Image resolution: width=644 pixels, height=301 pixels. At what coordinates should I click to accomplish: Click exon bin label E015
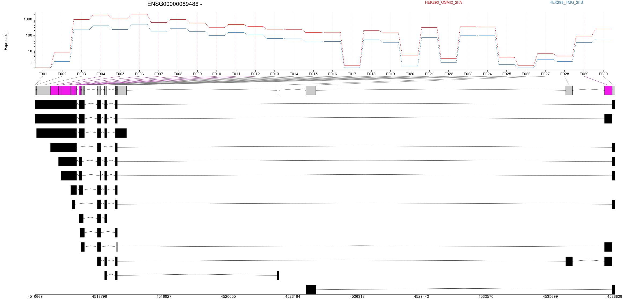pos(313,74)
